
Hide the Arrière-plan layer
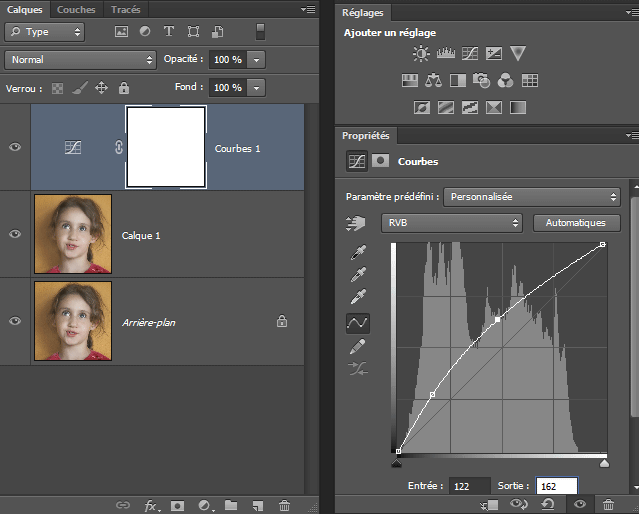15,321
